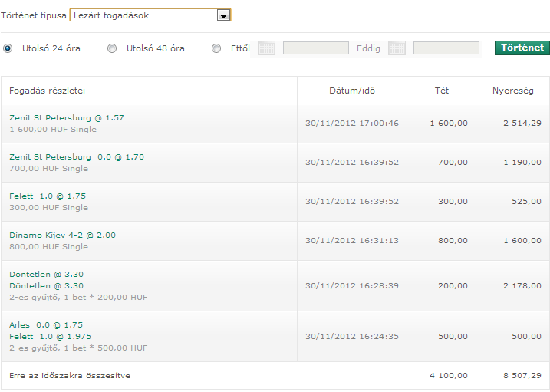Image resolution: width=550 pixels, height=392 pixels.
Task: Open Arles 0.0 @ 1.75 bet link
Action: click(x=46, y=325)
